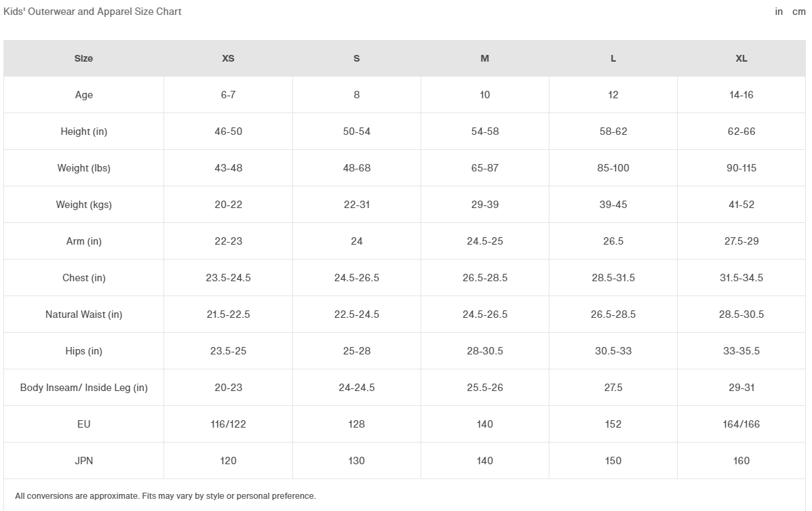Viewport: 812px width, 511px height.
Task: Click the Size header cell
Action: 83,58
